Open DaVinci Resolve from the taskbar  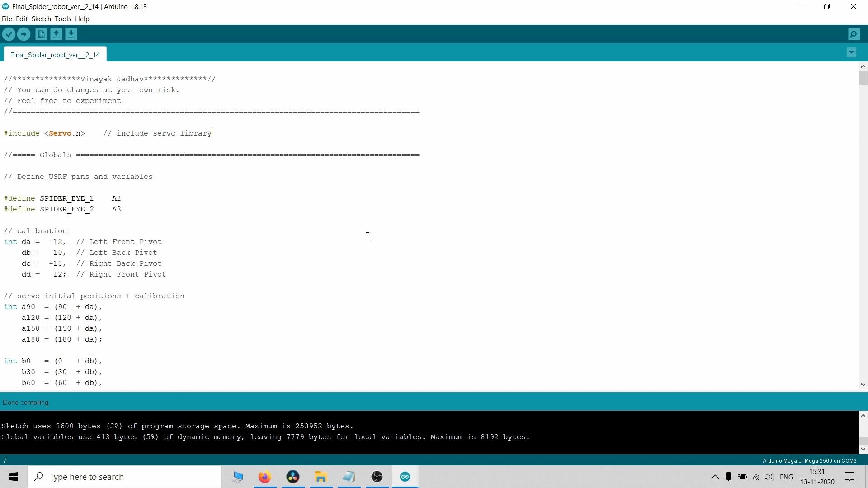click(x=293, y=477)
